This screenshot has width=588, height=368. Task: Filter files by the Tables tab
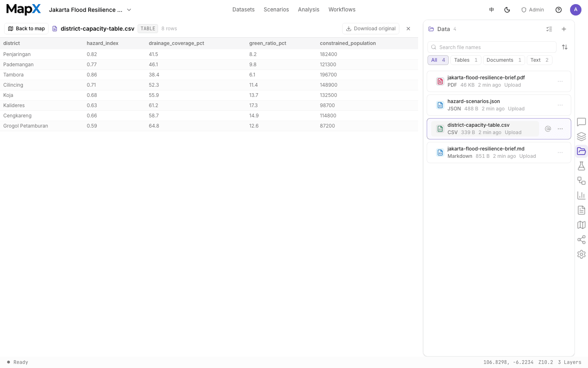pos(465,60)
